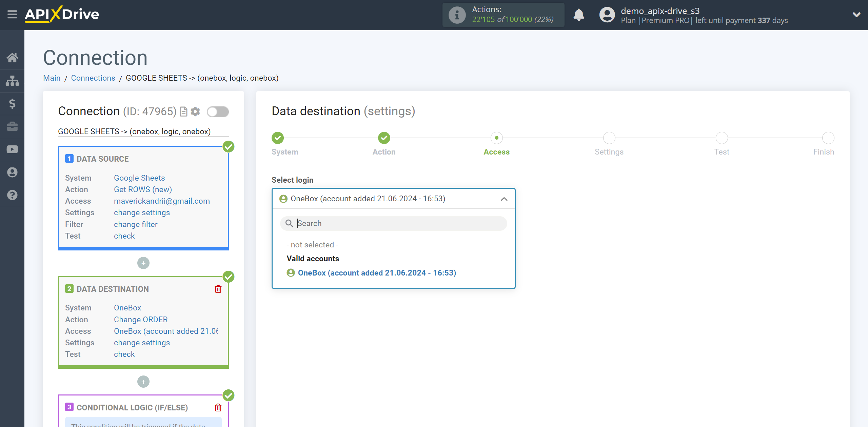Open the video tutorials sidebar icon

pyautogui.click(x=12, y=149)
